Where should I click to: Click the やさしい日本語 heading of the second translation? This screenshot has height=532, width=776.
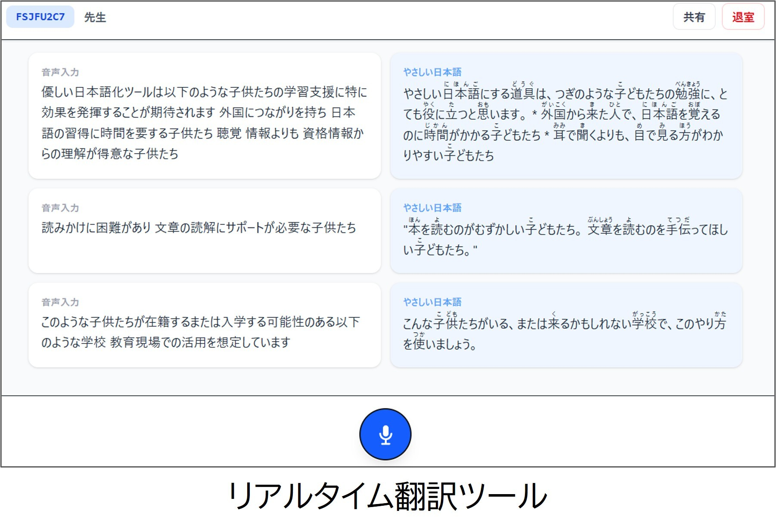(432, 208)
